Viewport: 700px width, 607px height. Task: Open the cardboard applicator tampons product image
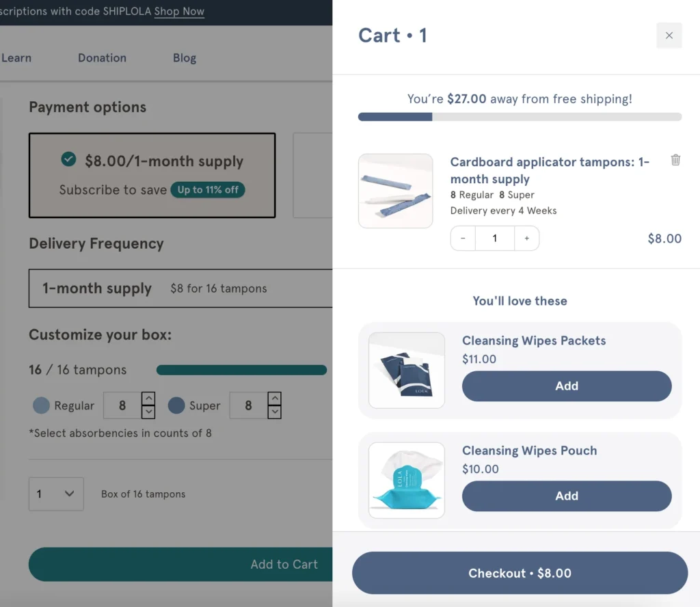click(395, 191)
